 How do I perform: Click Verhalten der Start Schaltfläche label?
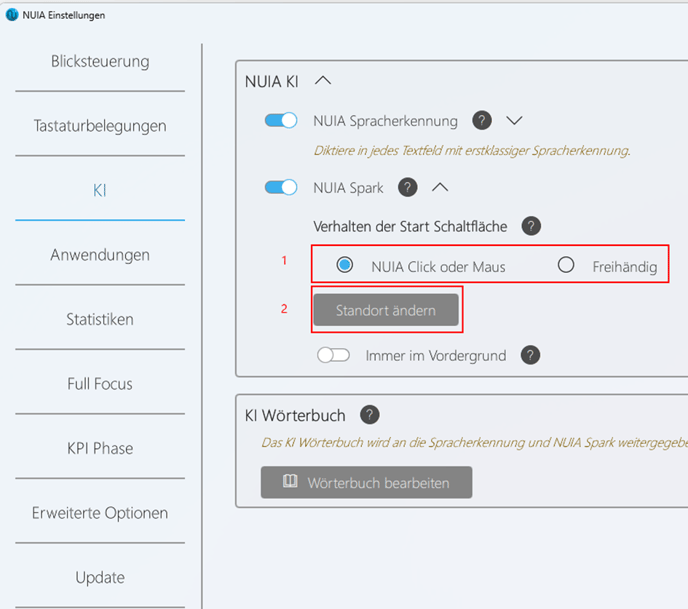410,227
